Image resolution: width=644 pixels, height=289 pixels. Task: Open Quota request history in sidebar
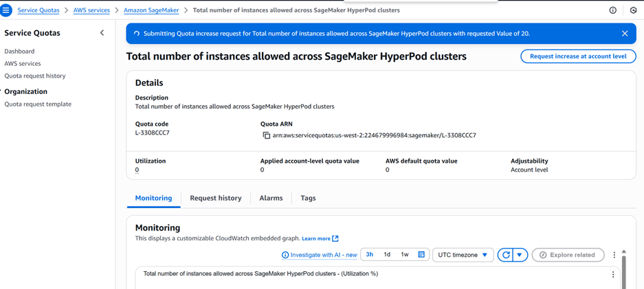click(x=35, y=76)
